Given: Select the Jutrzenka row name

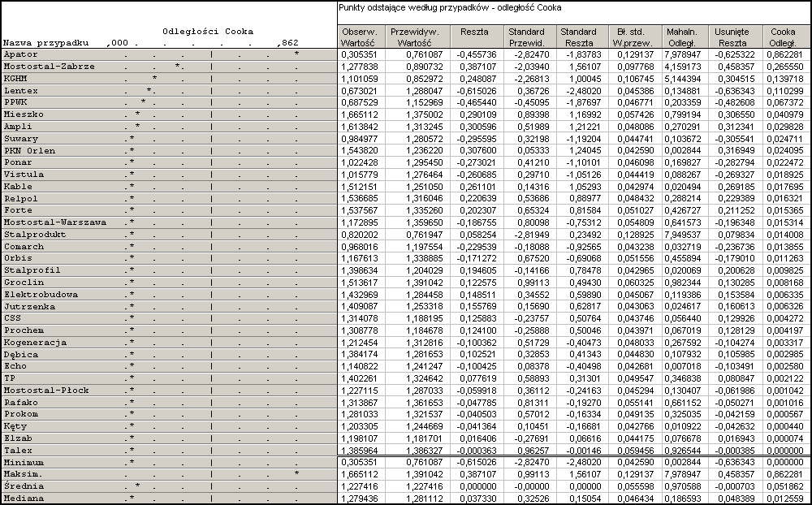Looking at the screenshot, I should pos(29,307).
